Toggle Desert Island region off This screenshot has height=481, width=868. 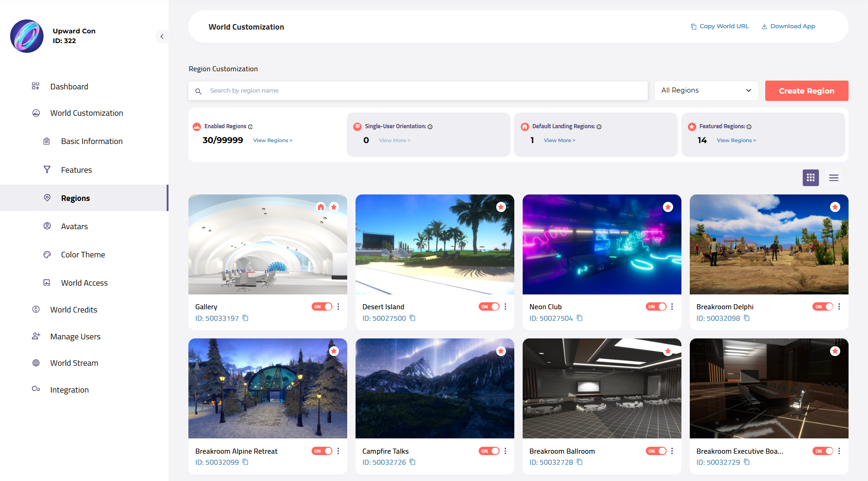pos(489,306)
